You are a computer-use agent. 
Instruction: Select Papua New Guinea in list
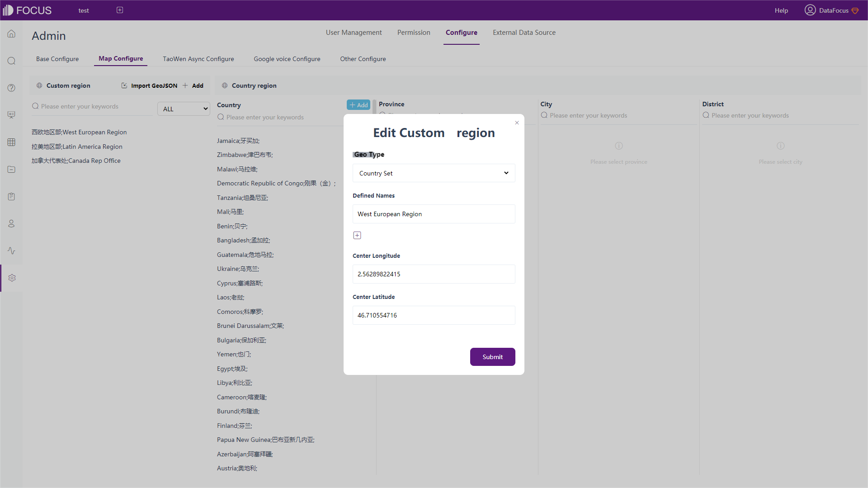pos(266,440)
